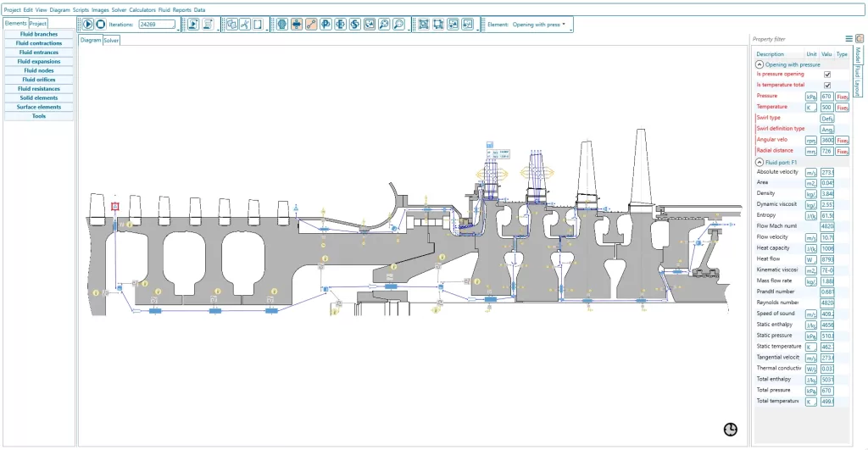The width and height of the screenshot is (868, 450).
Task: Toggle 'Is temperature total' checkbox
Action: pos(827,86)
